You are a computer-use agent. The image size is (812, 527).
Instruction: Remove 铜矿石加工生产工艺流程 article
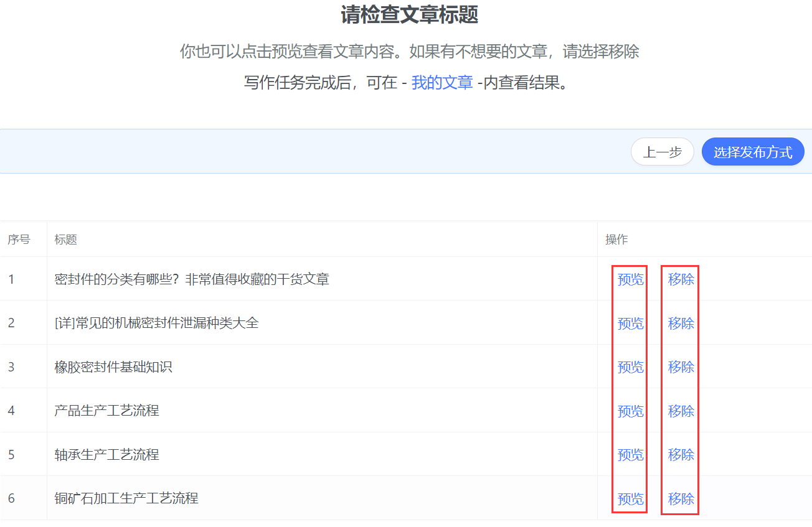tap(681, 499)
